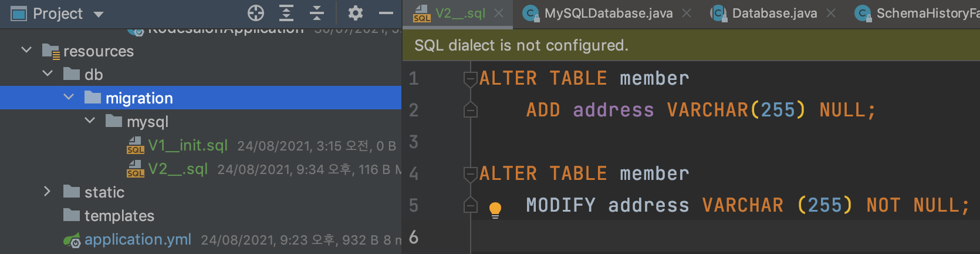The height and width of the screenshot is (254, 980).
Task: Collapse the db folder chevron
Action: (x=48, y=74)
